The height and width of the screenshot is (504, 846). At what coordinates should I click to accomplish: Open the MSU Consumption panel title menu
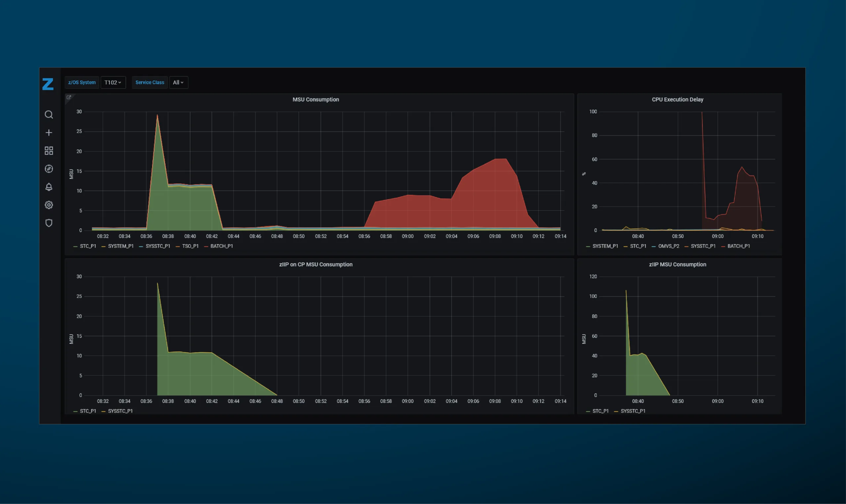(316, 99)
